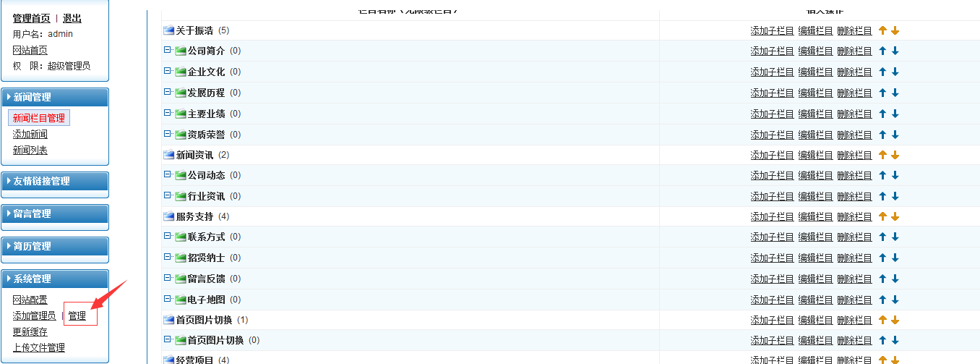Move 资质荣誉 down with its down arrow
This screenshot has width=980, height=364.
pyautogui.click(x=895, y=135)
